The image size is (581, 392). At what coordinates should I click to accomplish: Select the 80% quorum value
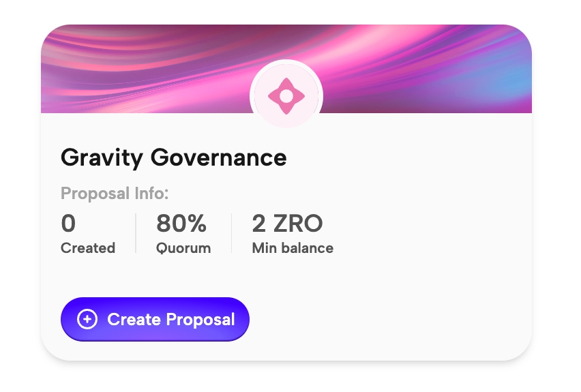[x=181, y=224]
